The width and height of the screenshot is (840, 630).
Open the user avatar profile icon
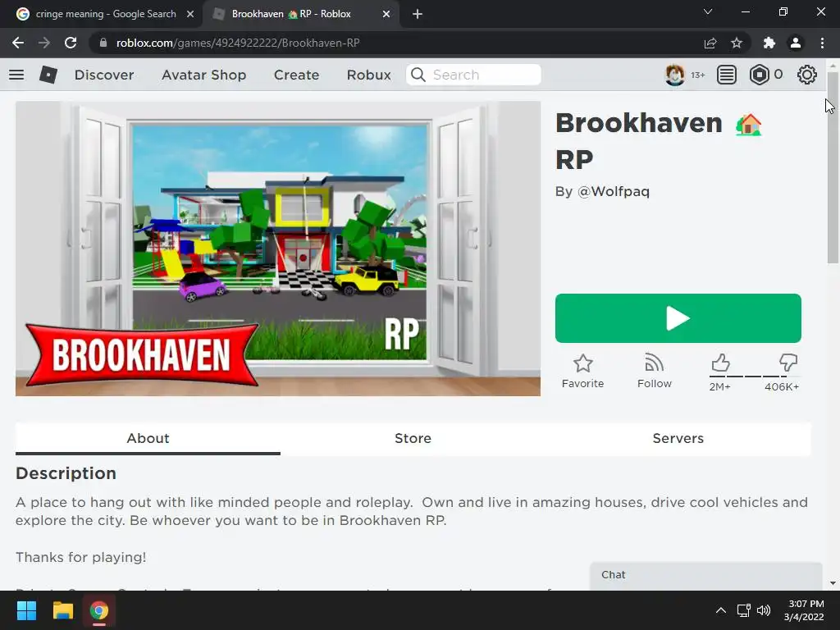[x=674, y=75]
